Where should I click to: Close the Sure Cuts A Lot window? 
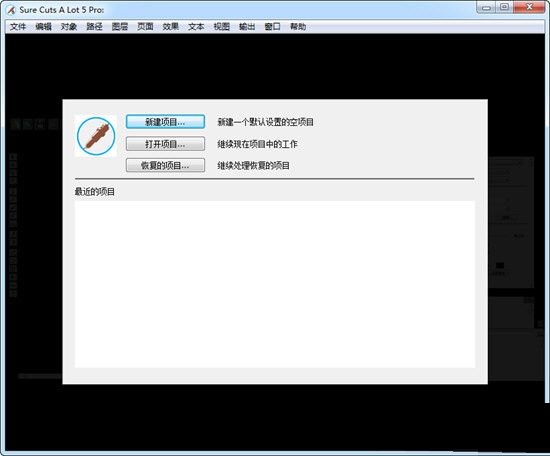click(x=529, y=7)
